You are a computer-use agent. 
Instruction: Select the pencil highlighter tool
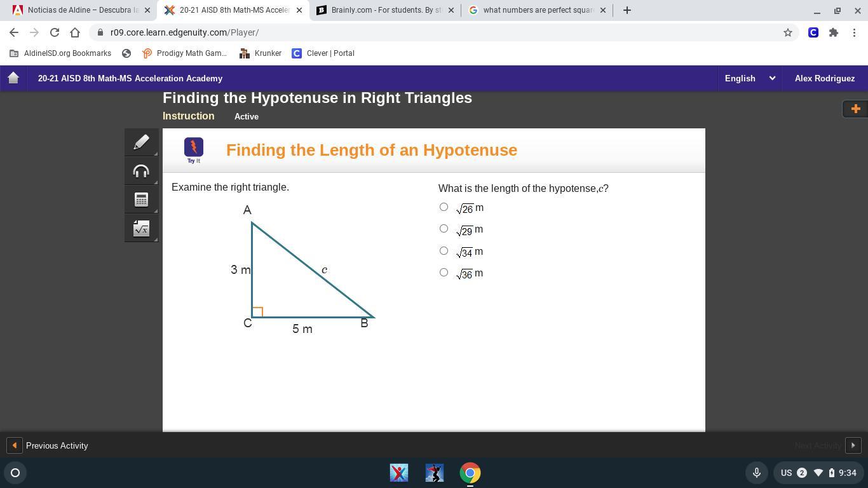141,142
